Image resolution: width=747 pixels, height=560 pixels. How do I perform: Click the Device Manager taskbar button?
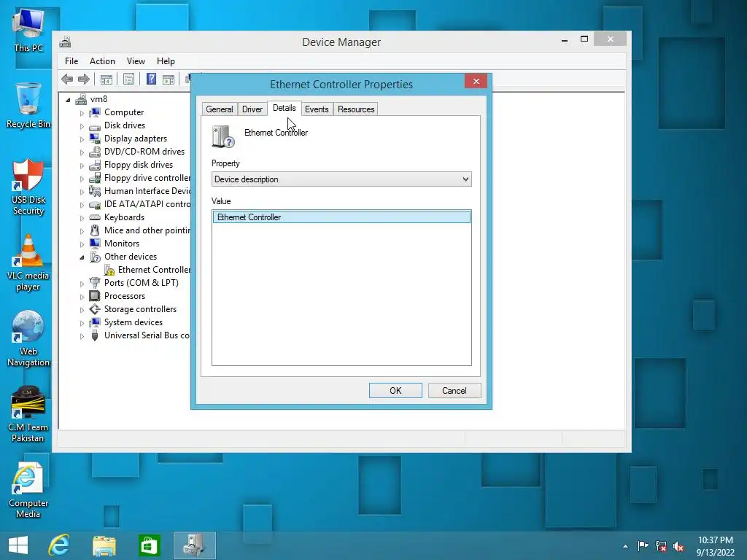(x=194, y=545)
